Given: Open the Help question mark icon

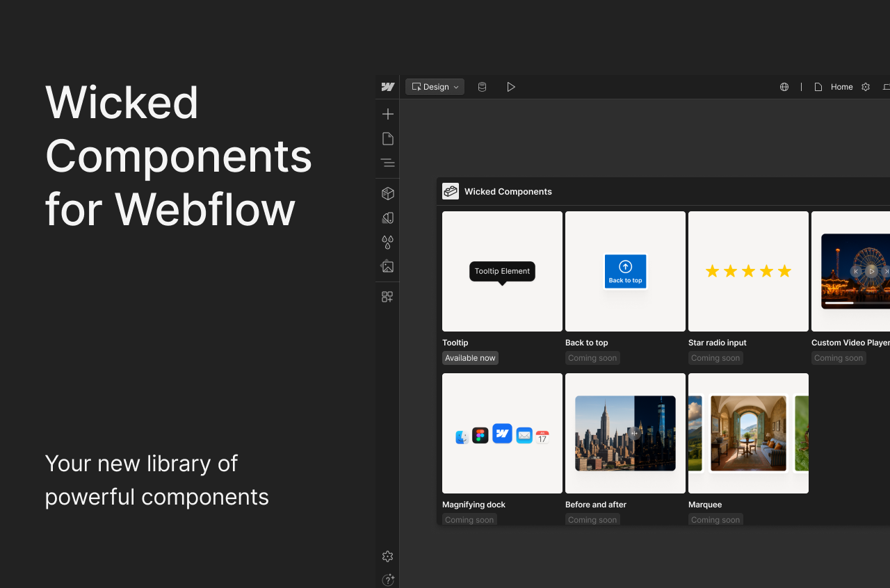Looking at the screenshot, I should click(x=388, y=580).
